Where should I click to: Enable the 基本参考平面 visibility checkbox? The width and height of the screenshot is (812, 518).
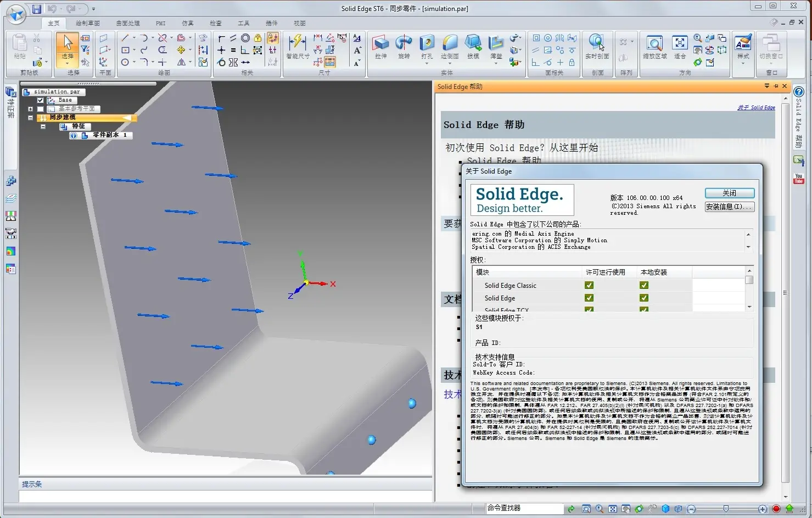point(40,109)
